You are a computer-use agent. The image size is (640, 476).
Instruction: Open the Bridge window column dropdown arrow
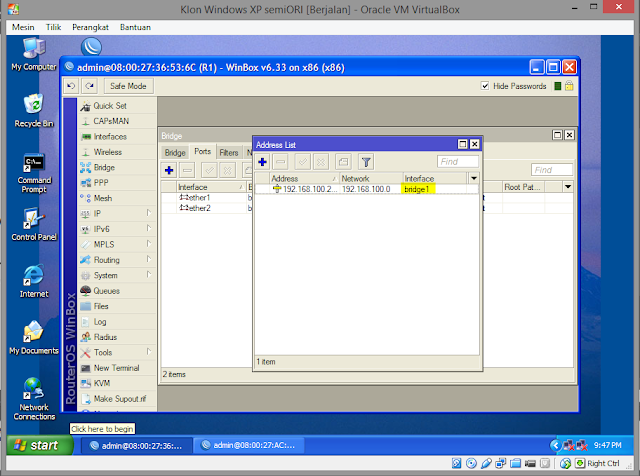pos(568,187)
